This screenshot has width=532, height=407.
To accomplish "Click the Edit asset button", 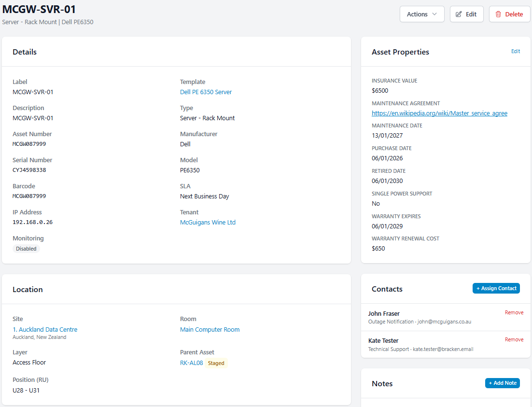I will pyautogui.click(x=466, y=14).
